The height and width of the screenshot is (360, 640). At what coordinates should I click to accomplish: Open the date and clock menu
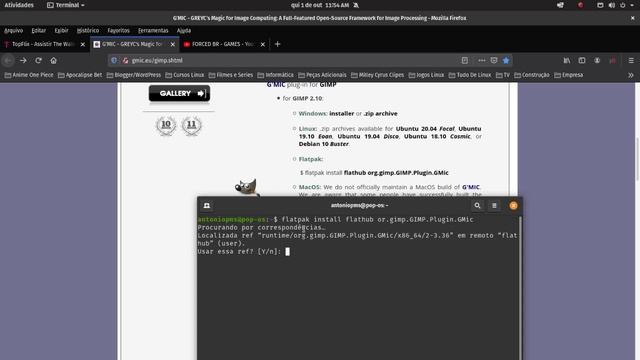(320, 5)
